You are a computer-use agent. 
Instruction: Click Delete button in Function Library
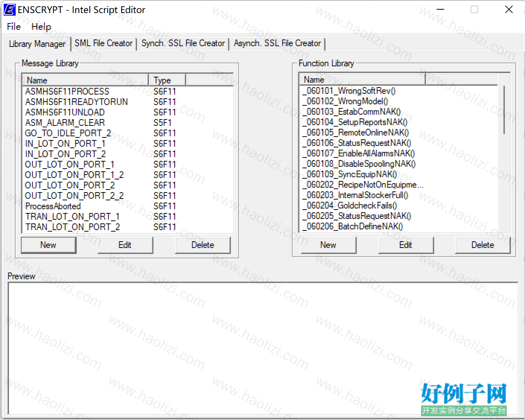(483, 245)
